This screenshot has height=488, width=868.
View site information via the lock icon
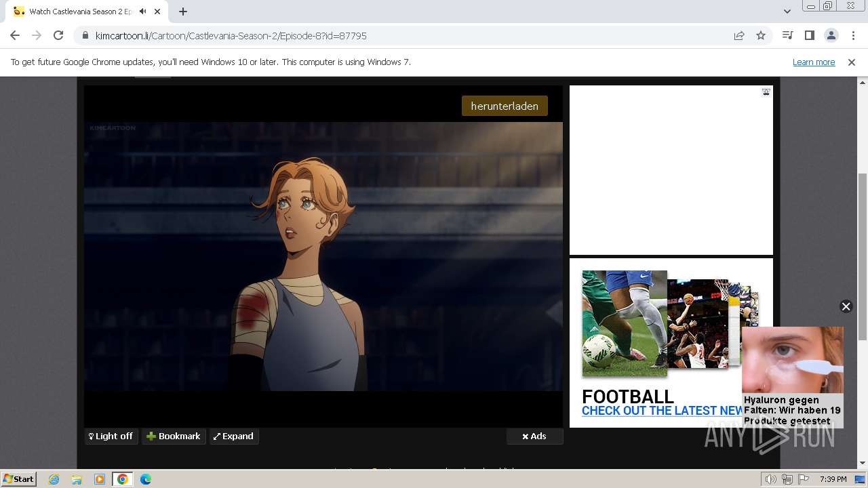click(85, 35)
